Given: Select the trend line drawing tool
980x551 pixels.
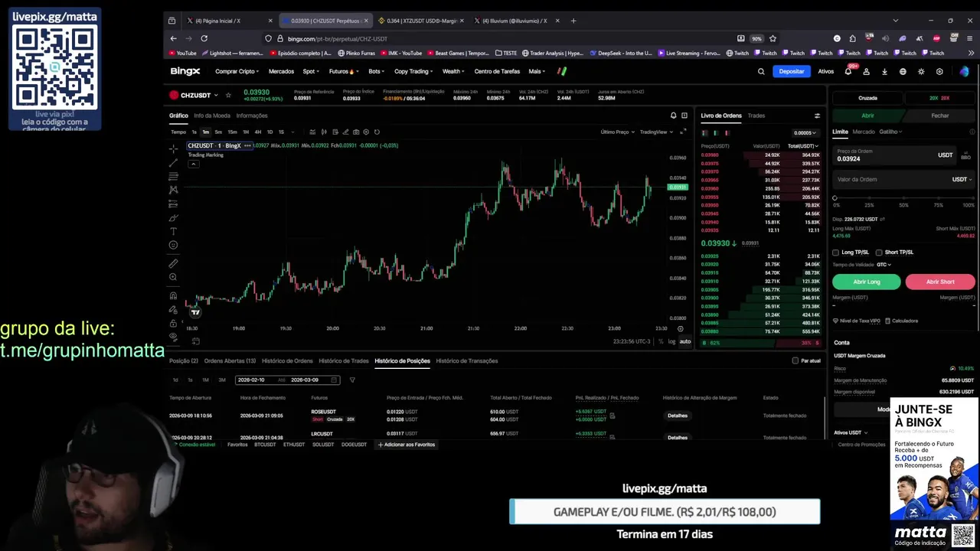Looking at the screenshot, I should tap(174, 162).
